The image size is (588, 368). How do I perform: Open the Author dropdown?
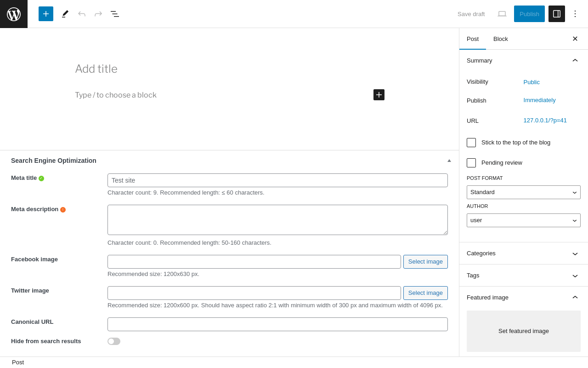524,220
